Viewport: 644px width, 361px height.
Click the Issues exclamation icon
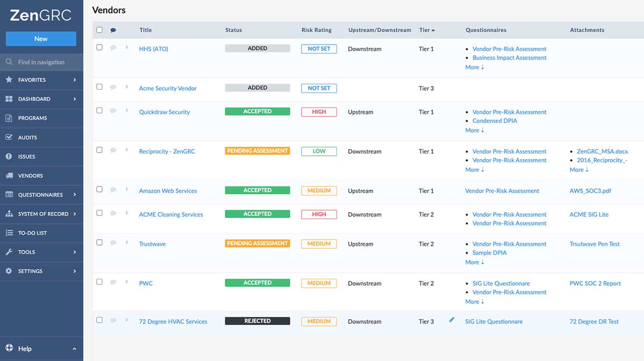(x=9, y=156)
